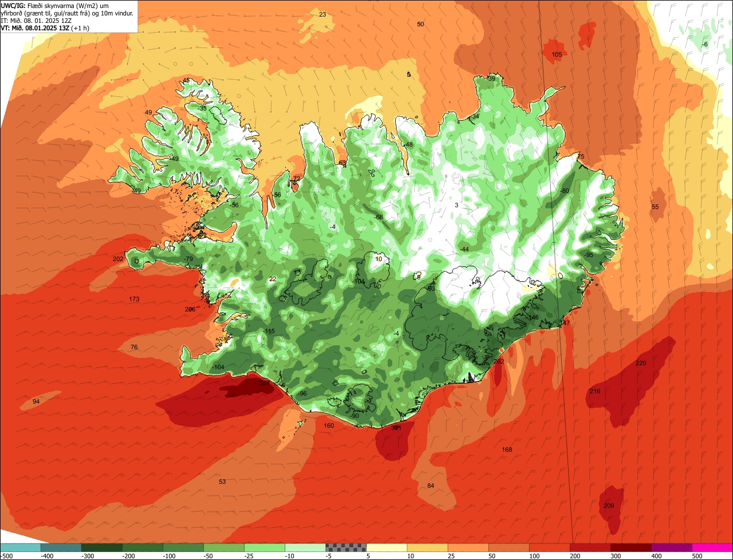Click the map value 262 near the southeast coast
The width and height of the screenshot is (733, 560).
(x=498, y=361)
